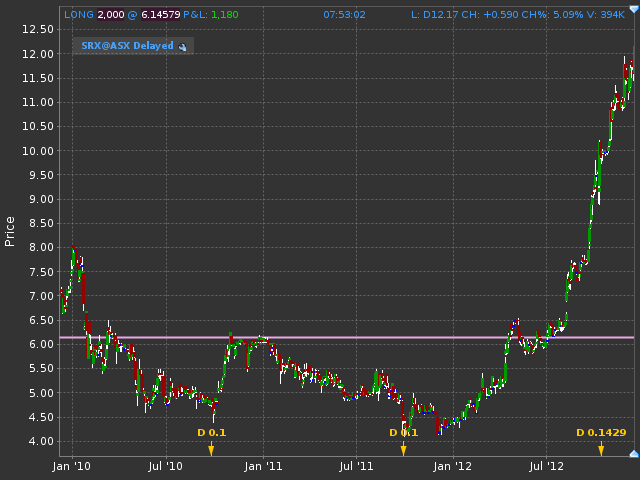Viewport: 640px width, 480px height.
Task: Click the 4.00 price axis label
Action: pyautogui.click(x=42, y=441)
